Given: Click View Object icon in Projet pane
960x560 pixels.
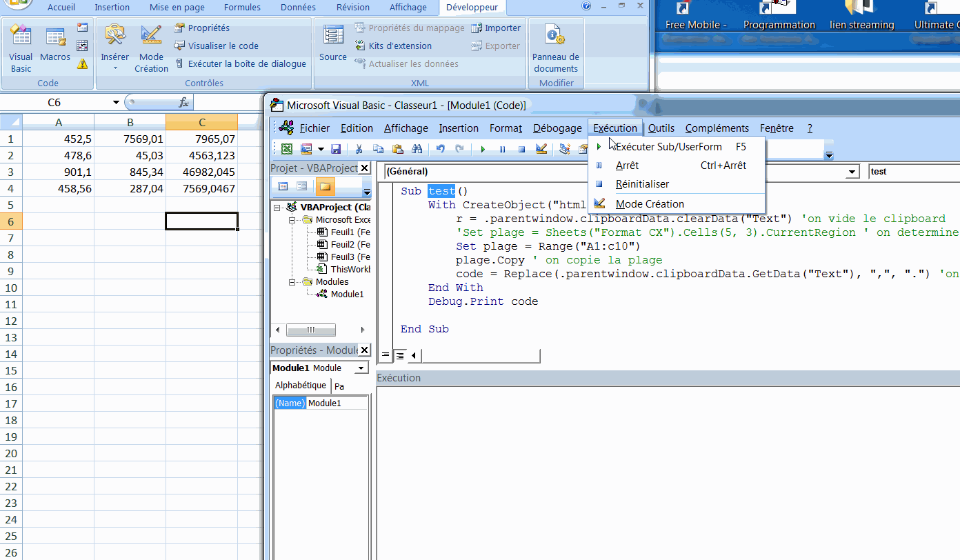Looking at the screenshot, I should pyautogui.click(x=301, y=186).
